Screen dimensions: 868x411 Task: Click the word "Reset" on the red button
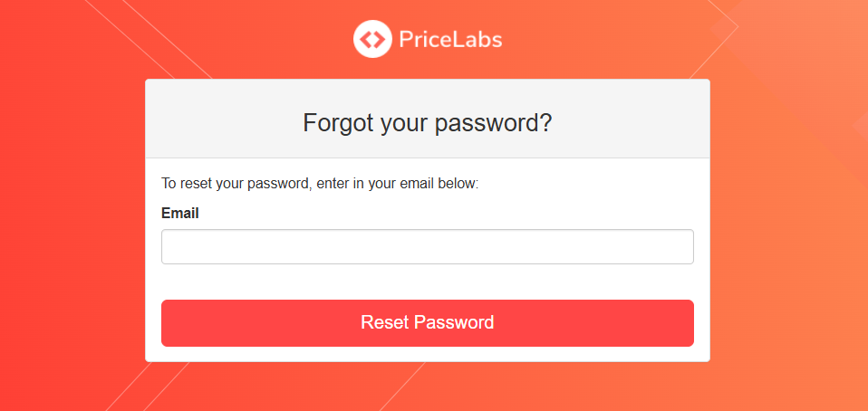coord(385,322)
